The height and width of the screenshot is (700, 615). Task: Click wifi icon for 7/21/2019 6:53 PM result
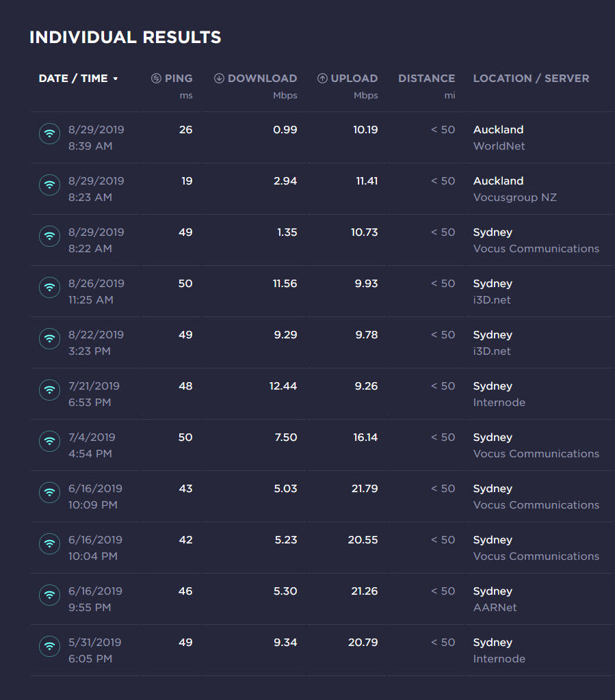tap(49, 390)
